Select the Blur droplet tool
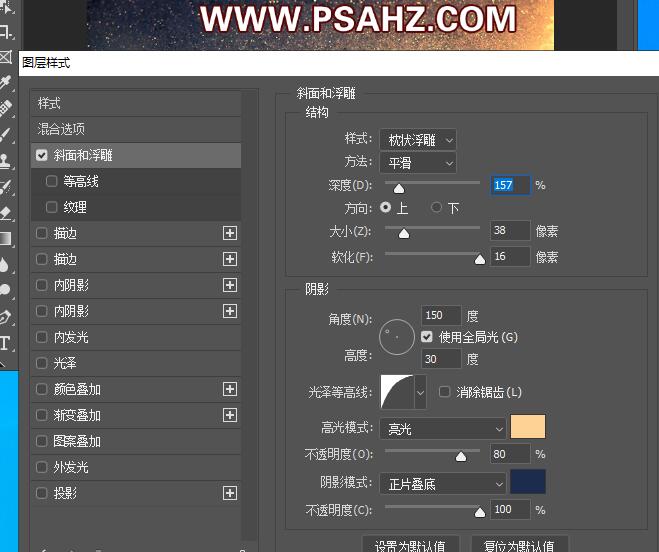Image resolution: width=659 pixels, height=552 pixels. (5, 265)
